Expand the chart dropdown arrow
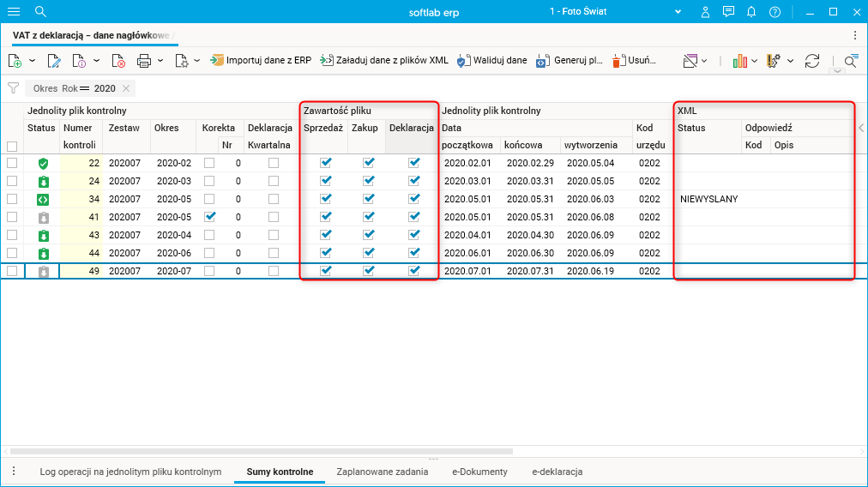The image size is (868, 487). point(754,60)
